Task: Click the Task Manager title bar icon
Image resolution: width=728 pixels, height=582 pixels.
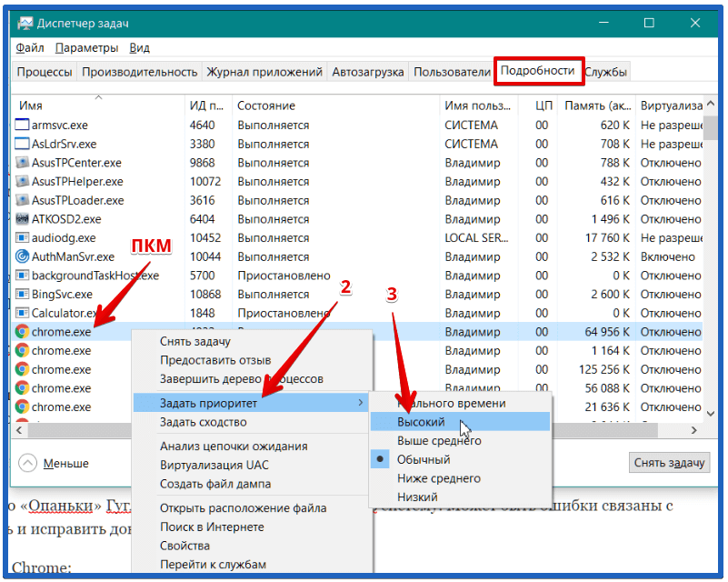Action: point(25,24)
